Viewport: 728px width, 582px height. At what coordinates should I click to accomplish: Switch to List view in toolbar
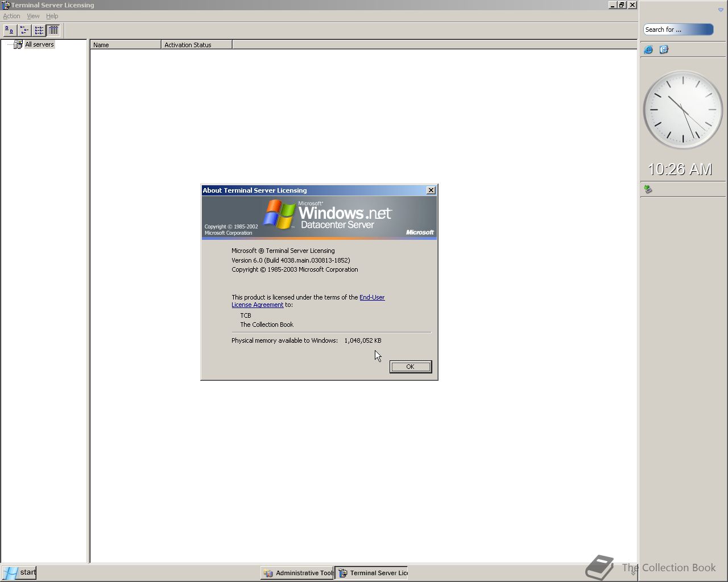coord(39,30)
